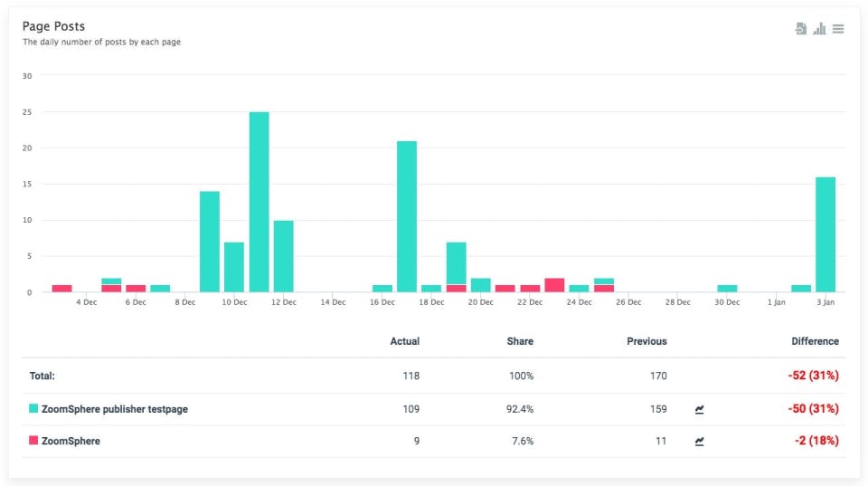Viewport: 868px width, 486px height.
Task: Click the teal bar at 9 Dec
Action: [x=210, y=242]
